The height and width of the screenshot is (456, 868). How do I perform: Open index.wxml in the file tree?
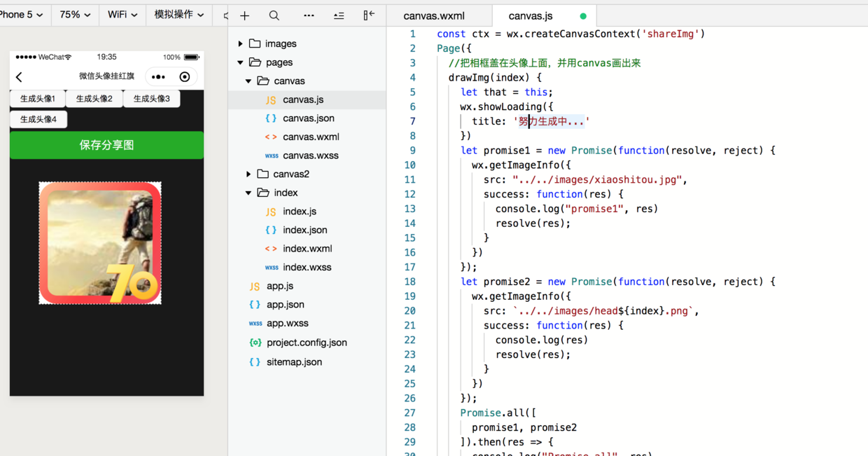[307, 249]
